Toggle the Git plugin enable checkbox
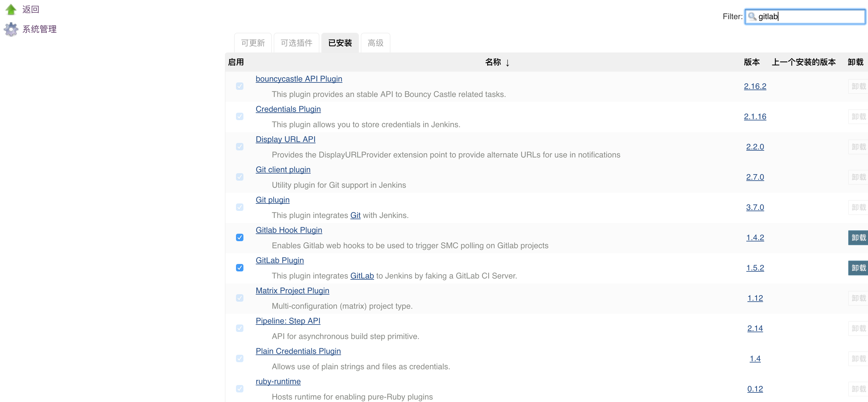868x402 pixels. pyautogui.click(x=240, y=207)
